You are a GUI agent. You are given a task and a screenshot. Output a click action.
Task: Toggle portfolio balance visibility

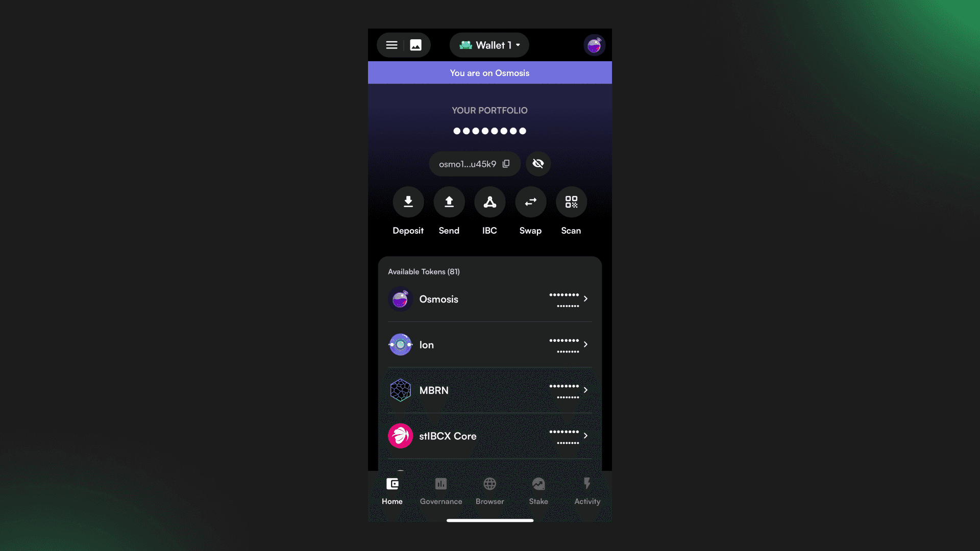pyautogui.click(x=538, y=163)
